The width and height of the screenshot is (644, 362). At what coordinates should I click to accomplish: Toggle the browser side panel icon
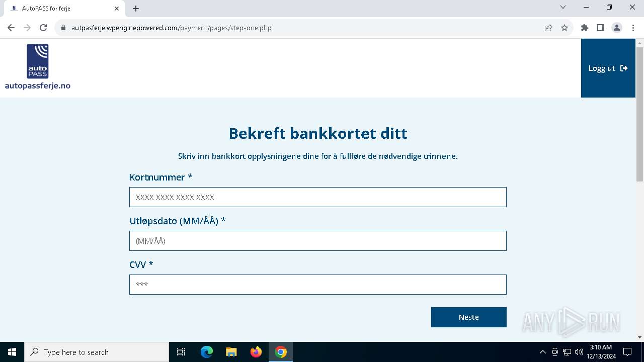pos(601,28)
